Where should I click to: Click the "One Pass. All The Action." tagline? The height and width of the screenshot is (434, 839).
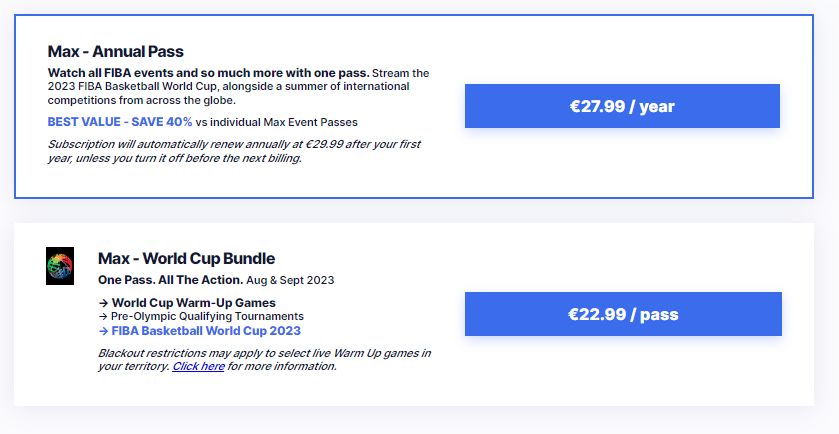pos(170,280)
